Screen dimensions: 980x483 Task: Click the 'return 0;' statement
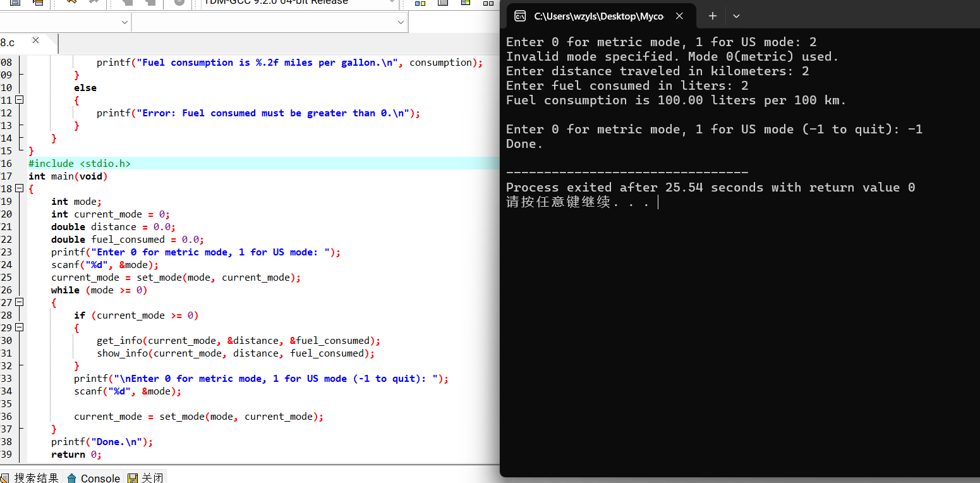click(76, 454)
